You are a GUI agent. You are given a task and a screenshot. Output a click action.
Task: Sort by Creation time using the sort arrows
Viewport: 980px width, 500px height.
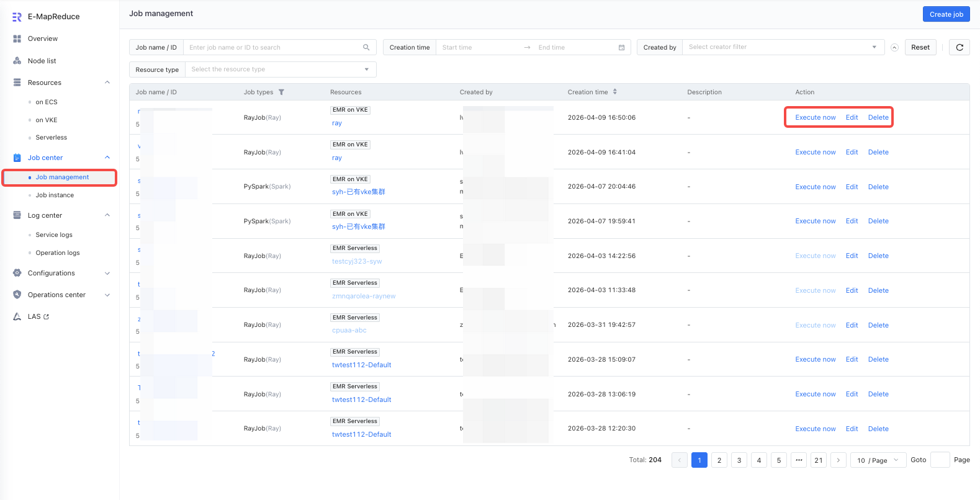click(615, 92)
